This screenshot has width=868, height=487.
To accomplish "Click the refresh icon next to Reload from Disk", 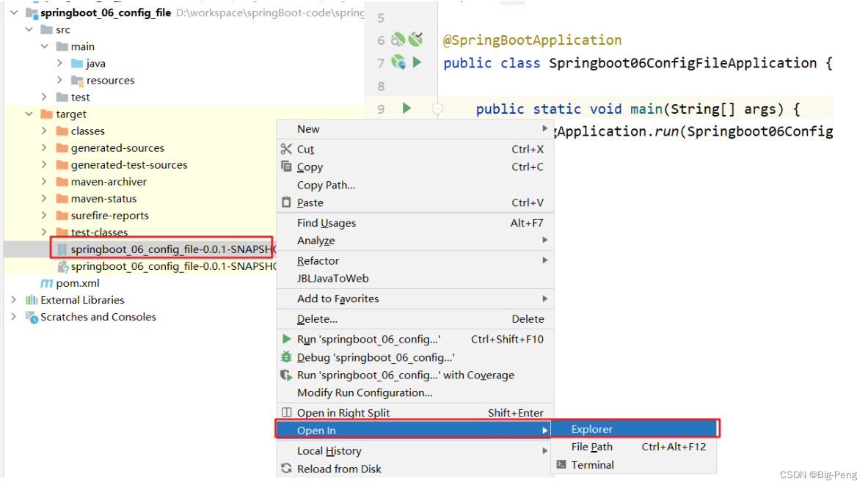I will 288,469.
